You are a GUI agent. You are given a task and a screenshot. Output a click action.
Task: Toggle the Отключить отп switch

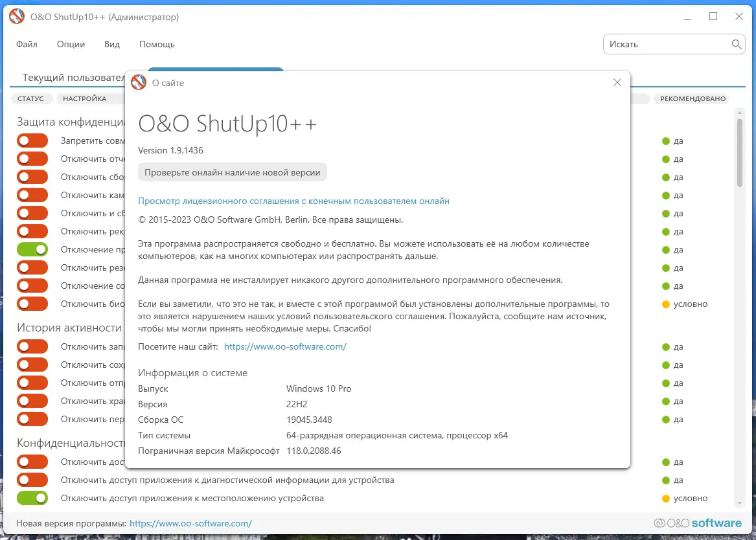coord(32,383)
